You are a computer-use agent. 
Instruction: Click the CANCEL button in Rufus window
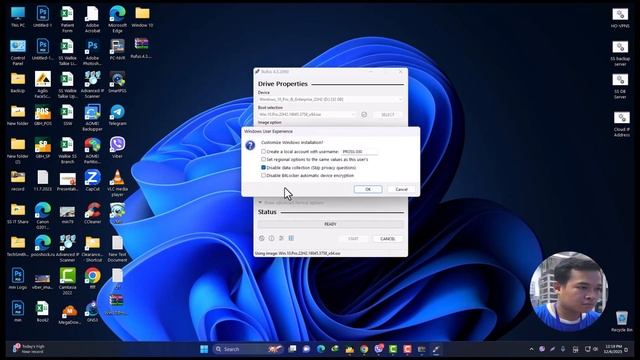click(388, 238)
